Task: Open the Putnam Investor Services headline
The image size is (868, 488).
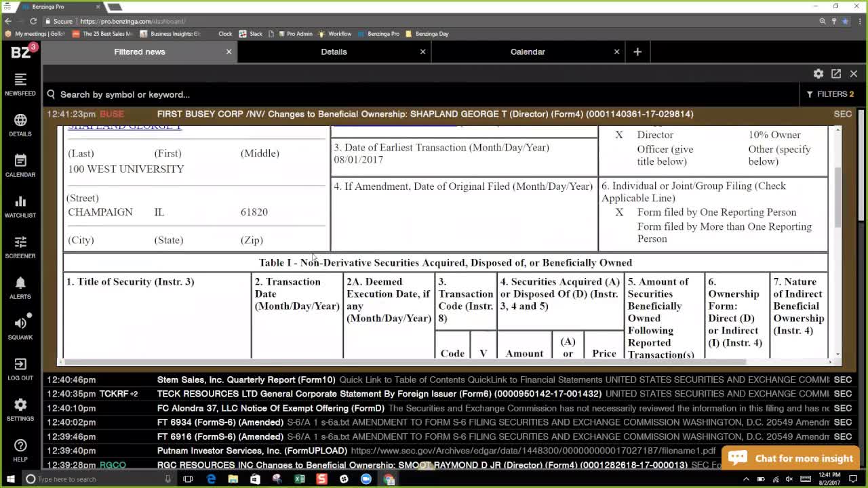Action: [x=252, y=451]
